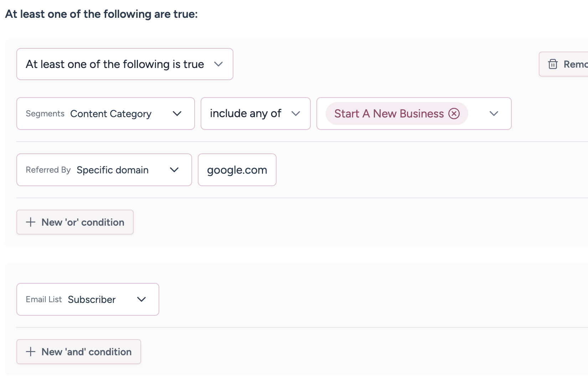Image resolution: width=588 pixels, height=378 pixels.
Task: Click the google.com domain input field
Action: tap(237, 170)
